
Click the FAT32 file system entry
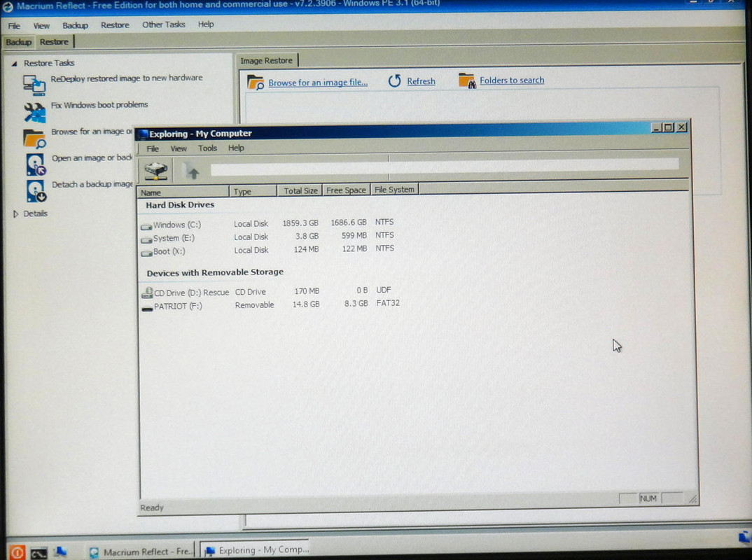(x=388, y=303)
